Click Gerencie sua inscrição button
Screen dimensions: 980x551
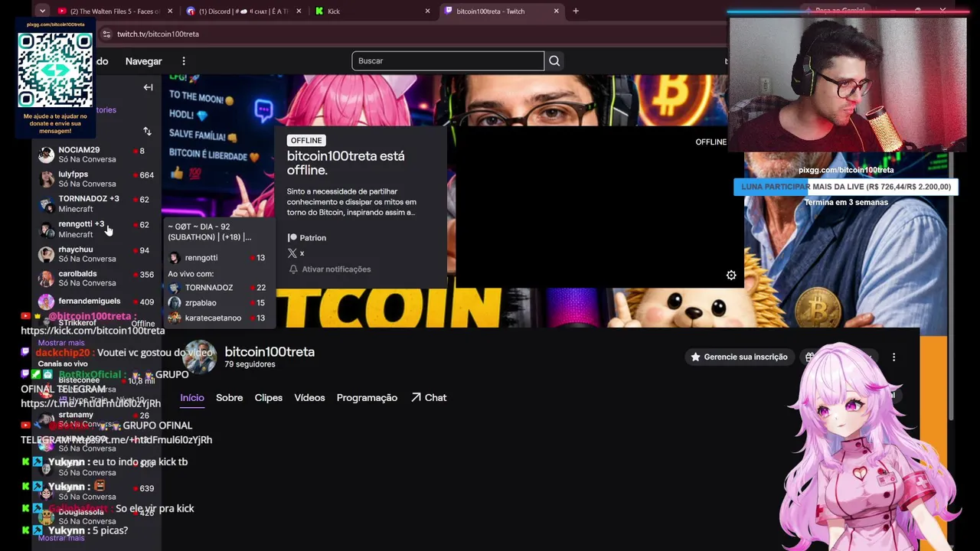(x=739, y=357)
